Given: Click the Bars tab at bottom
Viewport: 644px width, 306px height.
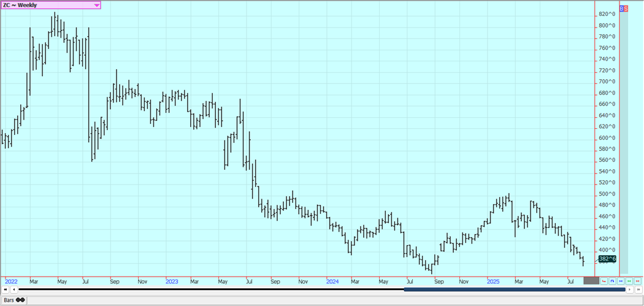Looking at the screenshot, I should pos(14,300).
